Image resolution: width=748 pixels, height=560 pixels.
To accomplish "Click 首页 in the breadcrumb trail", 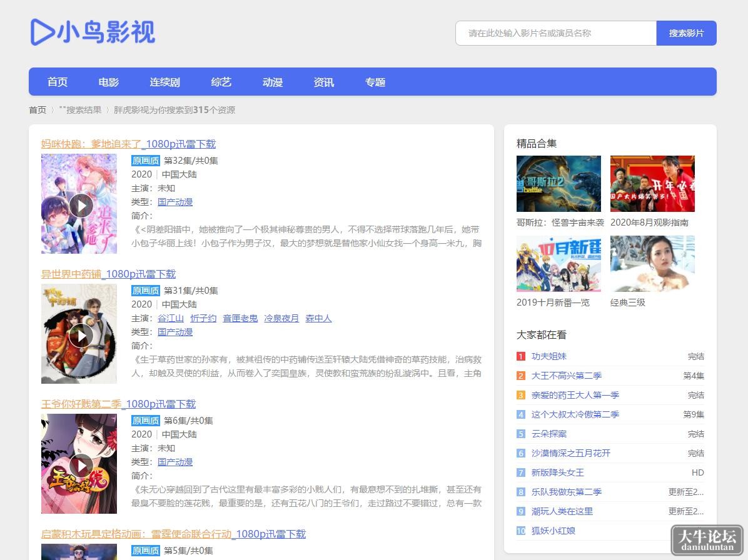I will 38,110.
